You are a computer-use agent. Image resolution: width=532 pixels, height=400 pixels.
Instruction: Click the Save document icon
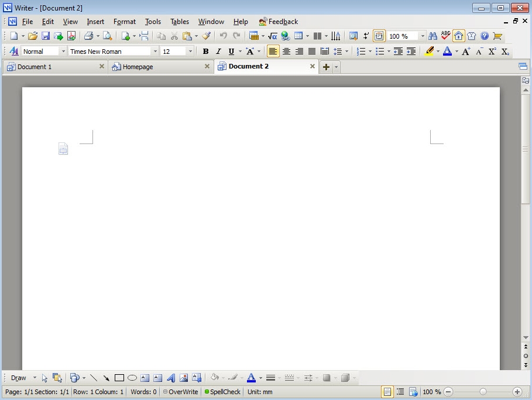point(46,36)
